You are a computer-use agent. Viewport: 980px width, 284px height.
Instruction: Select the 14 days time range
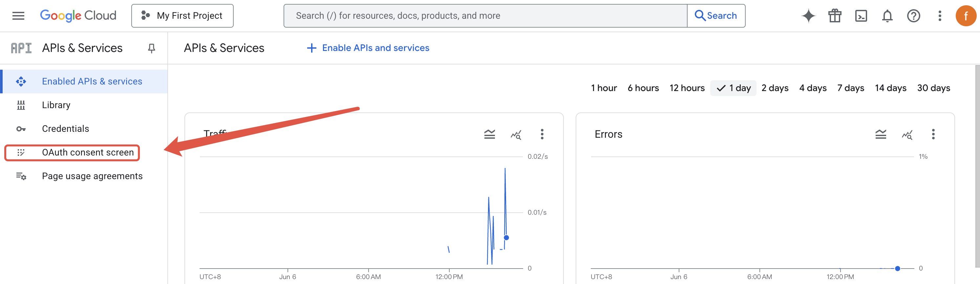pyautogui.click(x=891, y=88)
